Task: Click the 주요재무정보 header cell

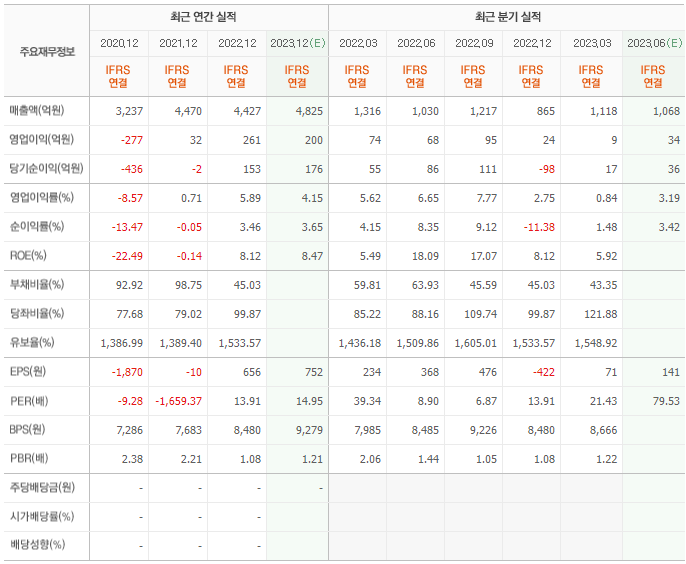Action: 47,52
